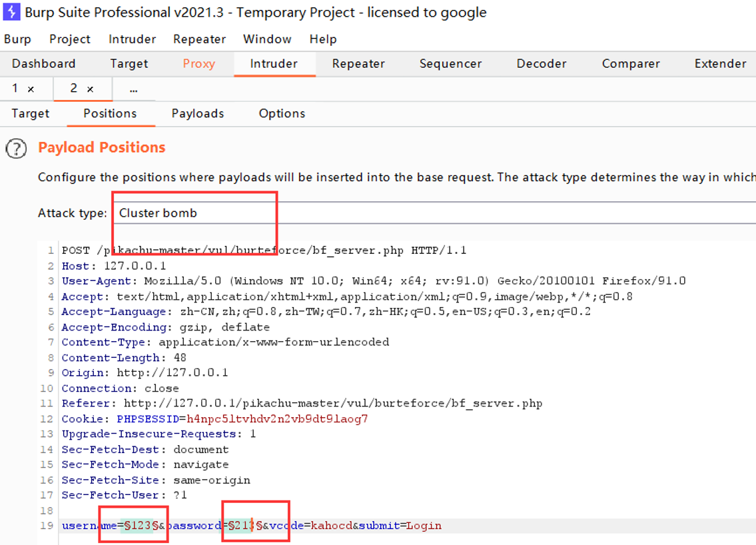Image resolution: width=756 pixels, height=545 pixels.
Task: Click the Burp Suite lightning logo icon
Action: (11, 11)
